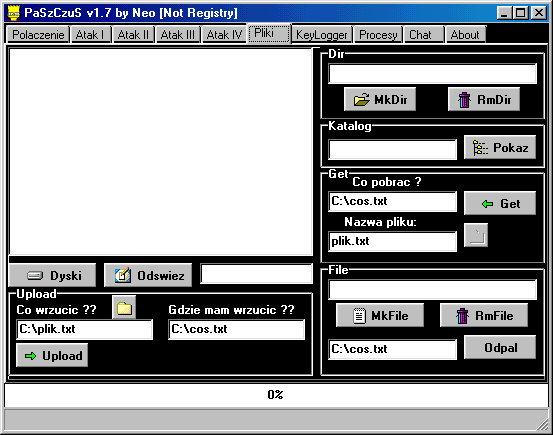
Task: Click the Dir path input field
Action: pos(432,73)
